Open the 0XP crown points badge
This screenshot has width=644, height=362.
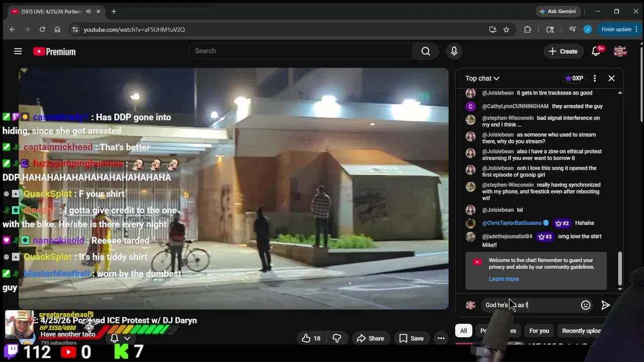pyautogui.click(x=574, y=78)
